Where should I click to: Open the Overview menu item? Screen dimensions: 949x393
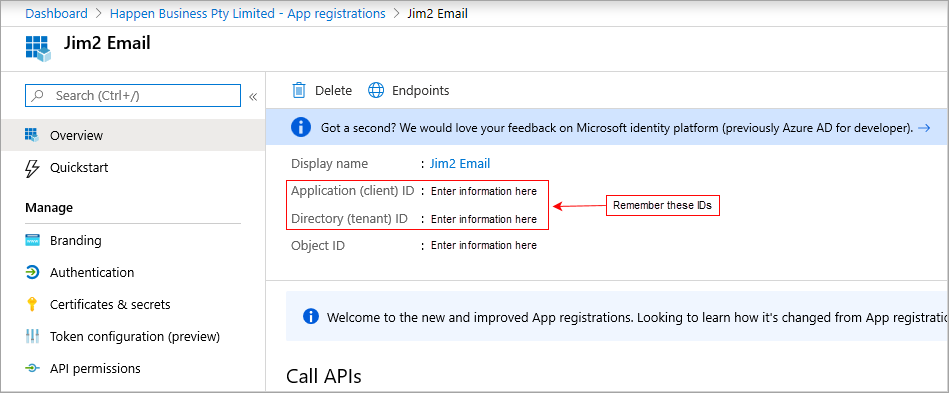[x=133, y=135]
